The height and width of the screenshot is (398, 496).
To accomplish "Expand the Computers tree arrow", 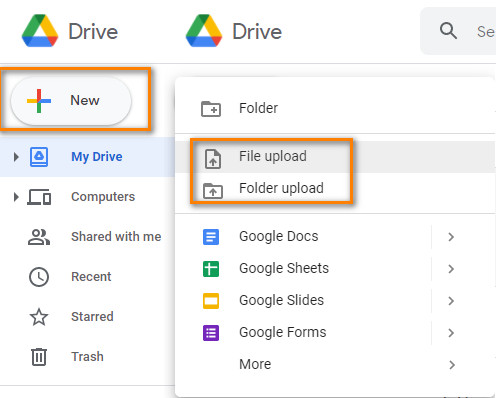I will tap(16, 197).
